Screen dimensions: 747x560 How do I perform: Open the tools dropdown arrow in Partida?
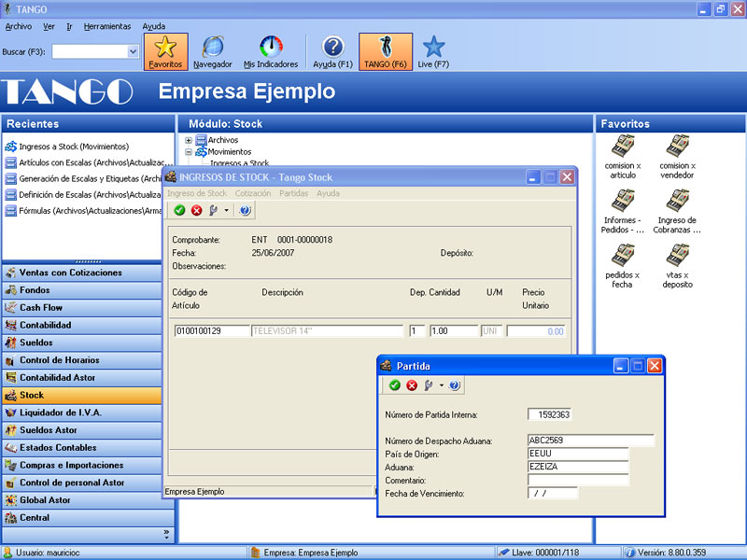coord(442,385)
